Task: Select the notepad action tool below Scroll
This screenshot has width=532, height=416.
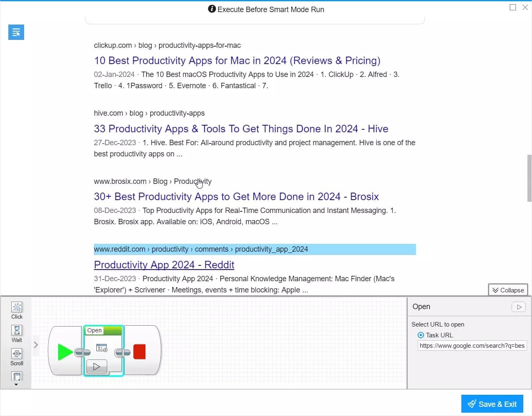Action: point(17,377)
